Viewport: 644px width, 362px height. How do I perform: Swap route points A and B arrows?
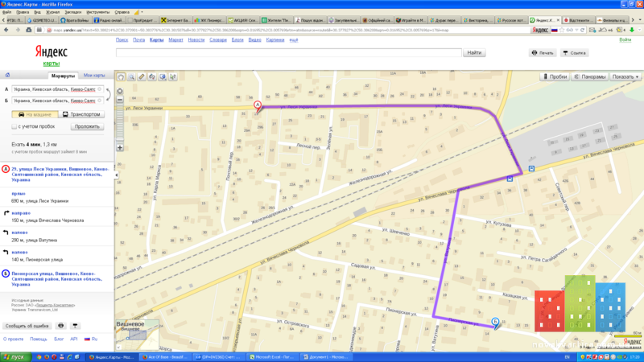[x=109, y=95]
